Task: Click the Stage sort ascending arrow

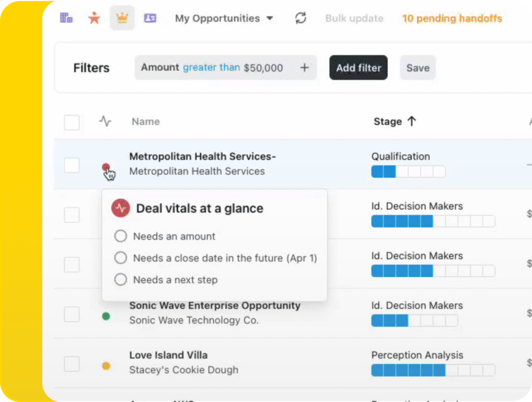Action: [412, 121]
